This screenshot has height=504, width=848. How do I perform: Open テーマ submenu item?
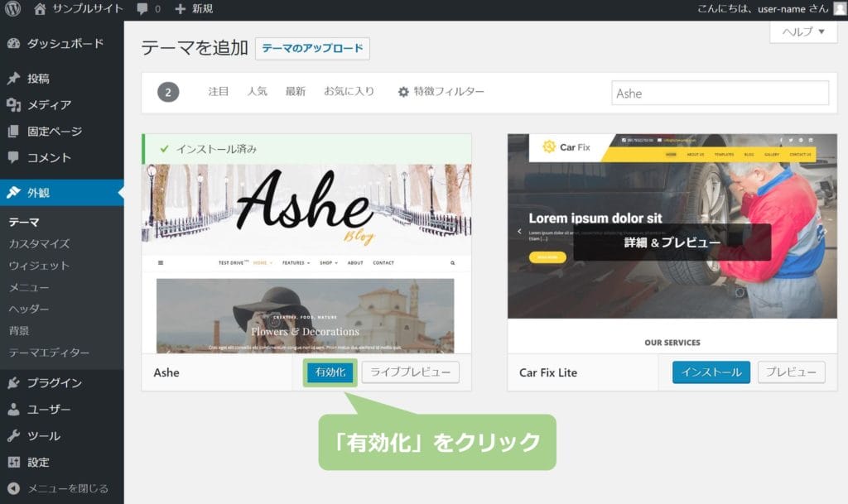[x=24, y=222]
